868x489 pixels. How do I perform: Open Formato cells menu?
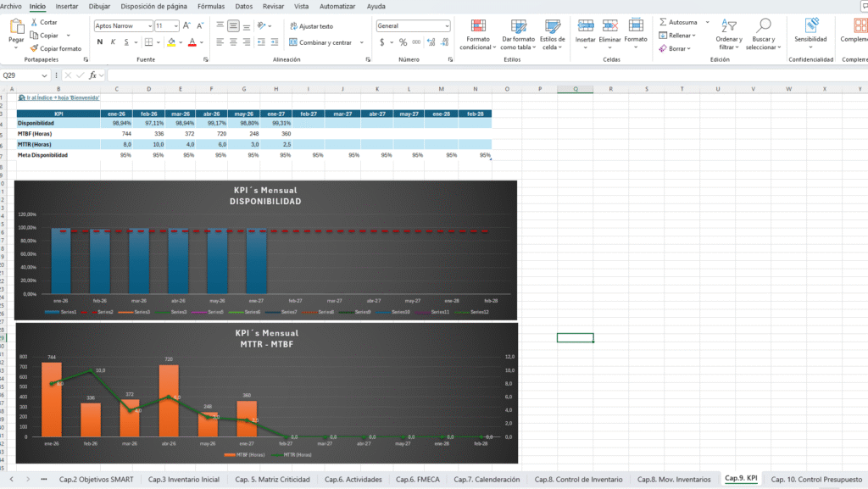click(x=636, y=33)
